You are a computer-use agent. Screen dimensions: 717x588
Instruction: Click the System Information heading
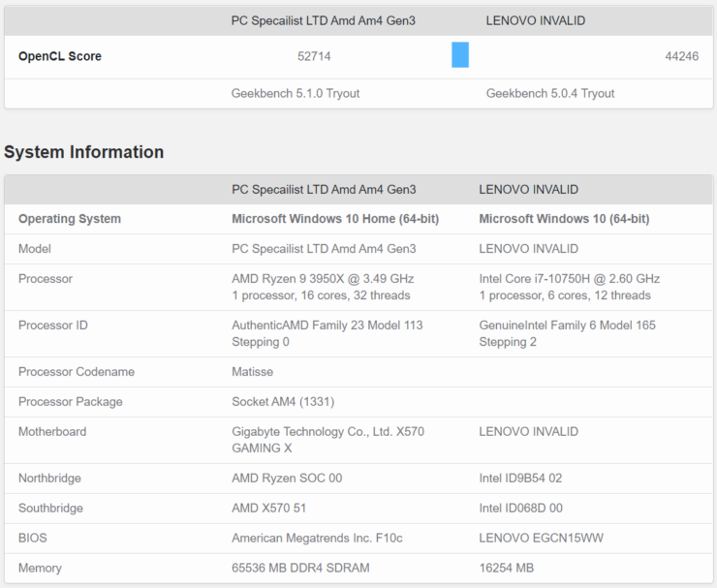click(83, 152)
